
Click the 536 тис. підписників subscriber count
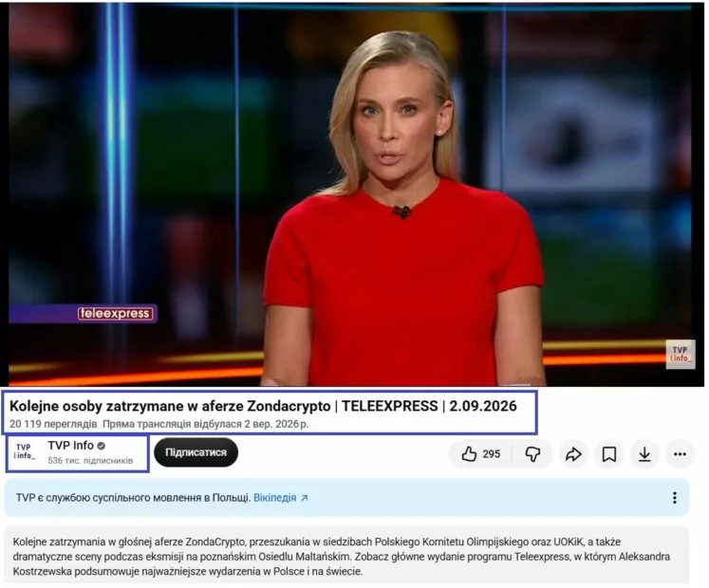point(90,461)
